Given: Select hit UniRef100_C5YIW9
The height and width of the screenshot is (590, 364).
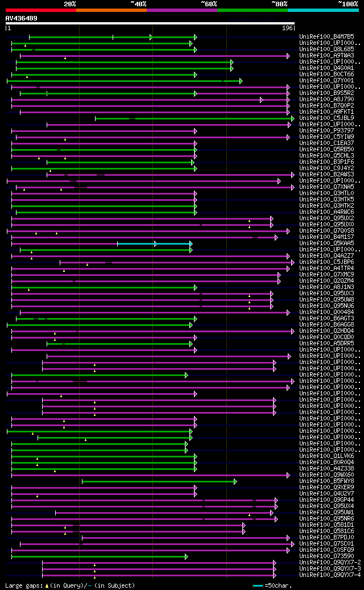Looking at the screenshot, I should coord(326,137).
